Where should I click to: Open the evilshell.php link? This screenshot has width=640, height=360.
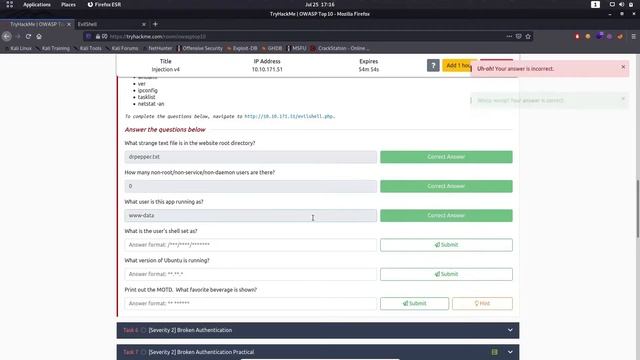(x=289, y=116)
